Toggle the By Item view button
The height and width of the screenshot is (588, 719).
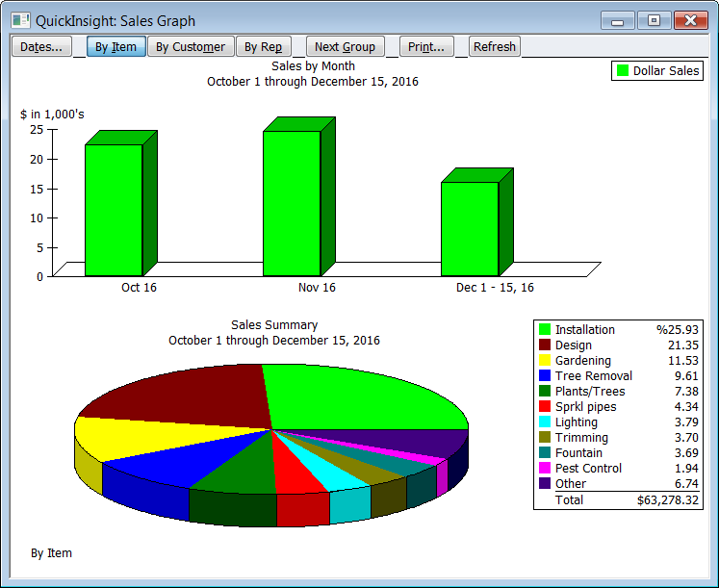pos(116,46)
